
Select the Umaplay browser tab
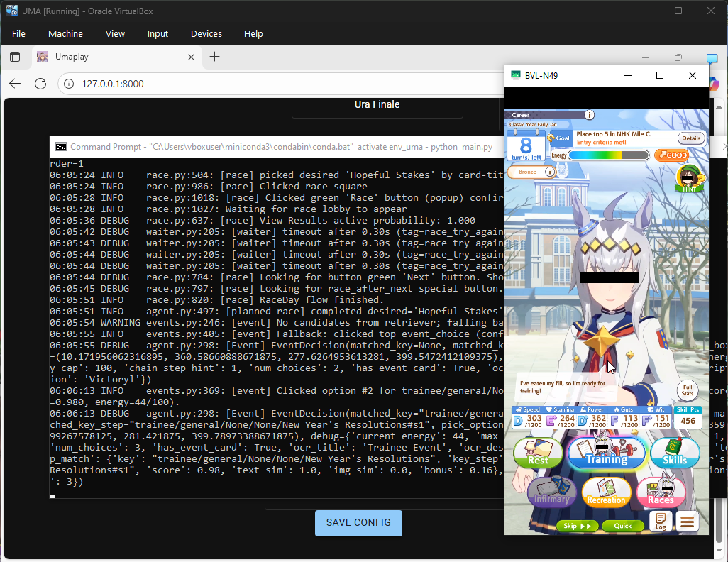[x=116, y=57]
